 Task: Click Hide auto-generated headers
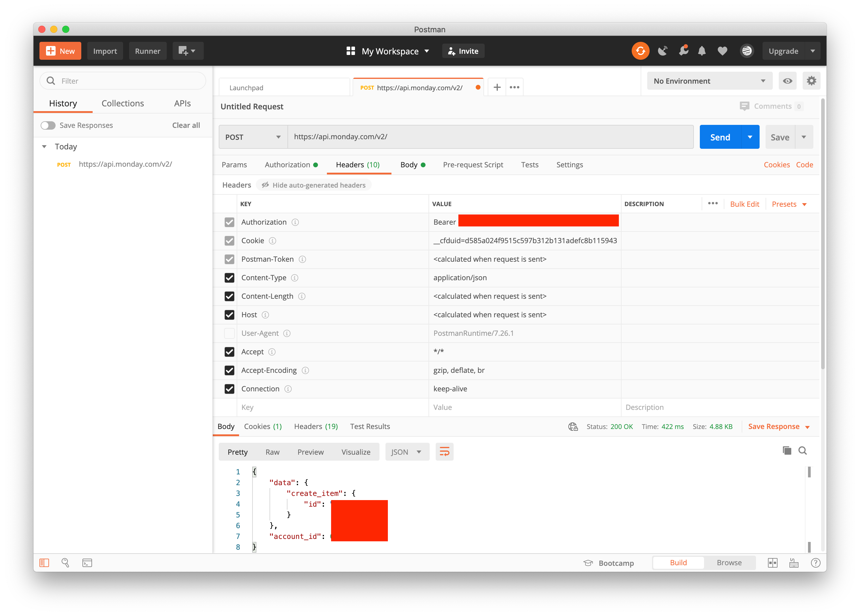coord(313,186)
